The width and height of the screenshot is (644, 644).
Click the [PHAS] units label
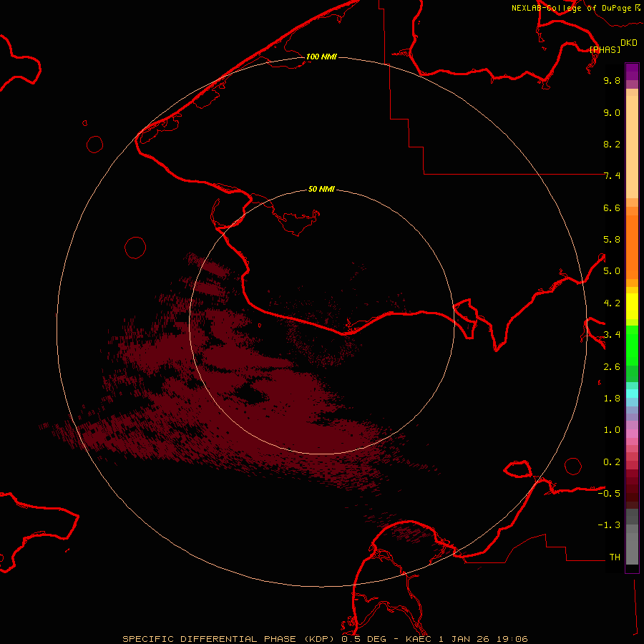click(605, 49)
